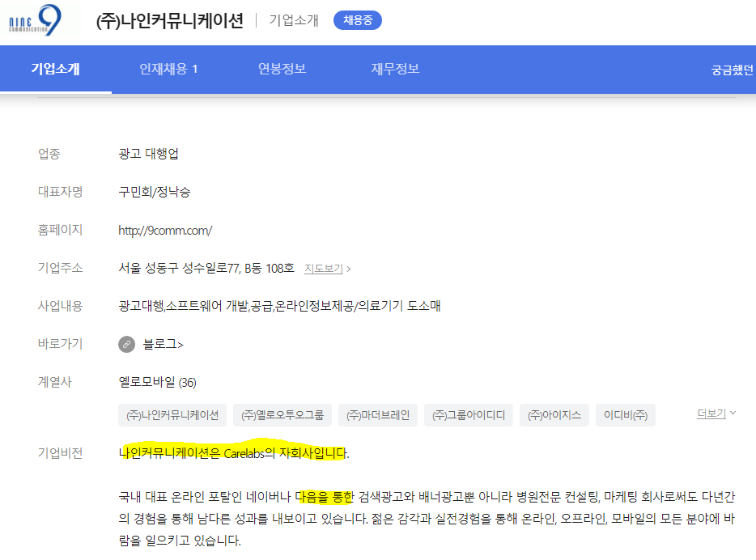
Task: Expand affiliates list with 더보기
Action: pyautogui.click(x=716, y=413)
